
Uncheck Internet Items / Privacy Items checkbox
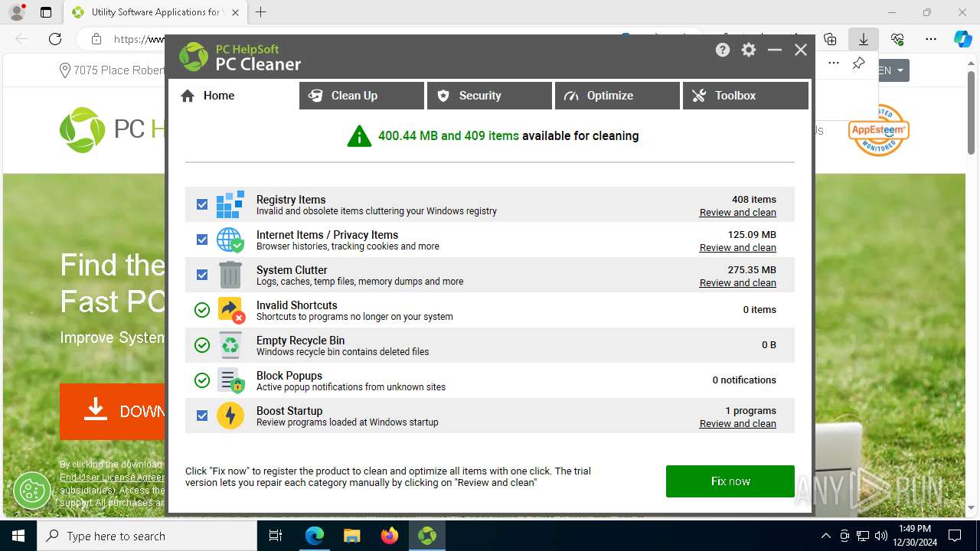202,240
